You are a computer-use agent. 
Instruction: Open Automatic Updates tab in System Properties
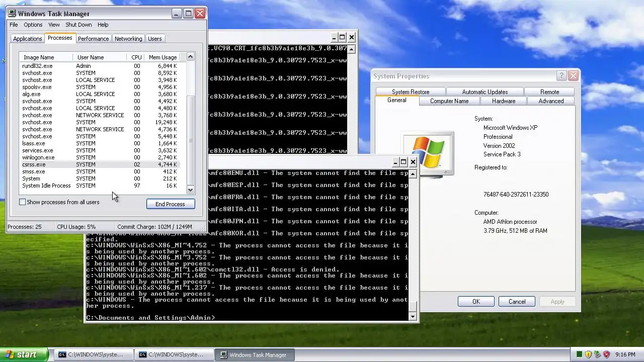[485, 92]
